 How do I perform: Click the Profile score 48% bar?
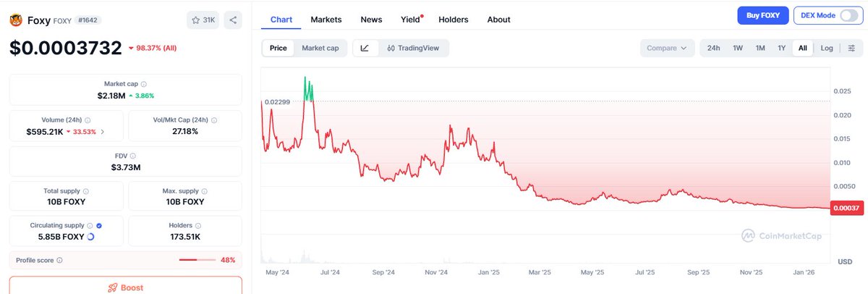197,260
